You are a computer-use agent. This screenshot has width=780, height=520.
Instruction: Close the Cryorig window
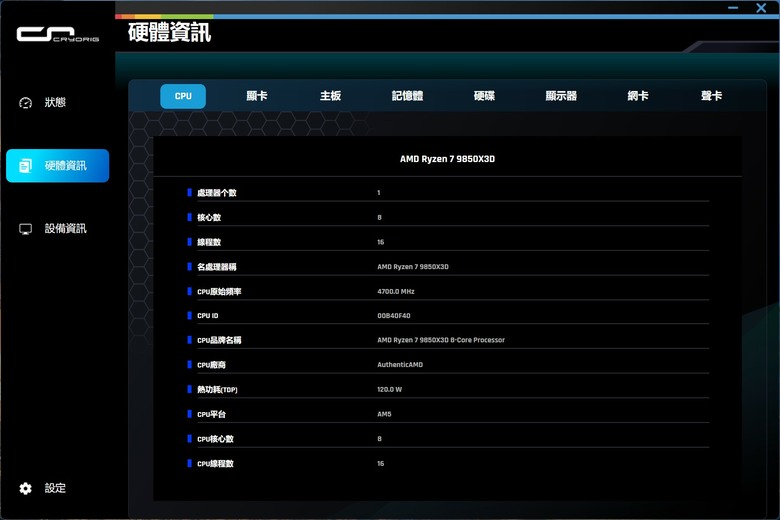761,8
